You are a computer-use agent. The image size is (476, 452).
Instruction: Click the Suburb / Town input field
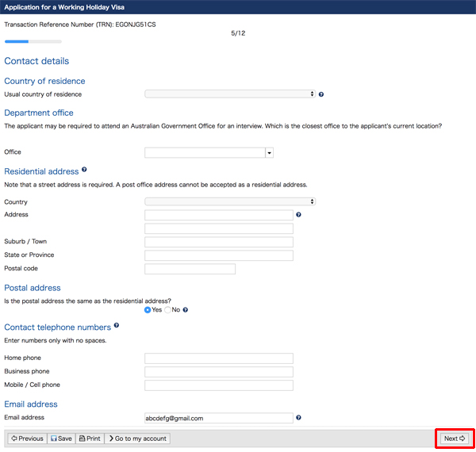pyautogui.click(x=219, y=242)
